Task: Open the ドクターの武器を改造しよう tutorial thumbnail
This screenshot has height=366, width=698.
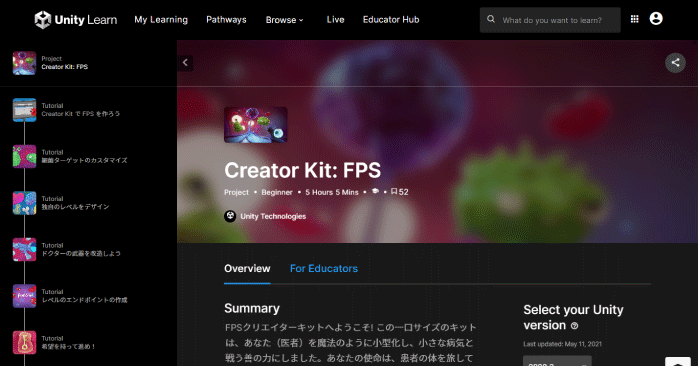Action: pyautogui.click(x=24, y=249)
